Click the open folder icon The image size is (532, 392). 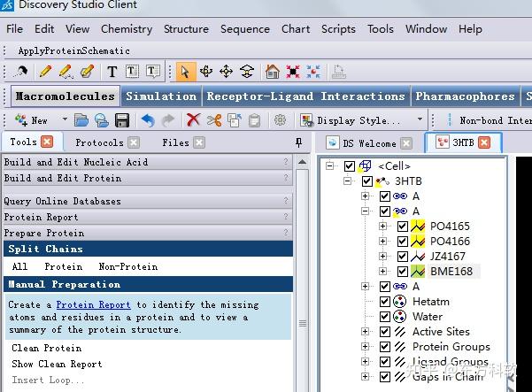tap(81, 120)
